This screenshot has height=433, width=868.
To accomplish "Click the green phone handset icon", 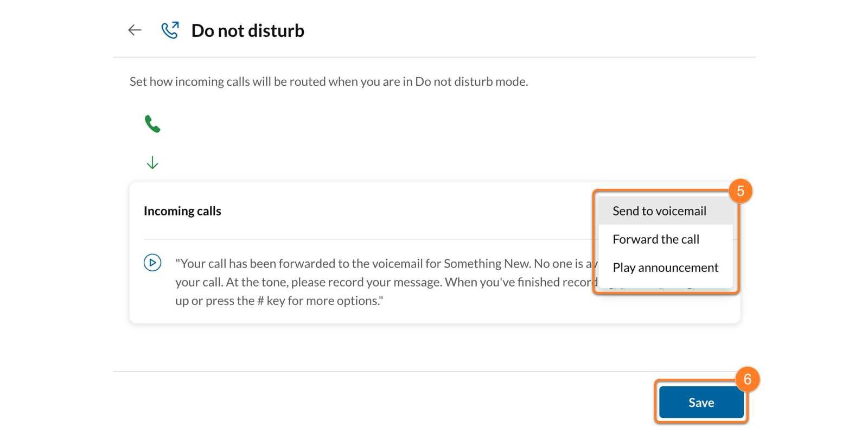I will 152,124.
